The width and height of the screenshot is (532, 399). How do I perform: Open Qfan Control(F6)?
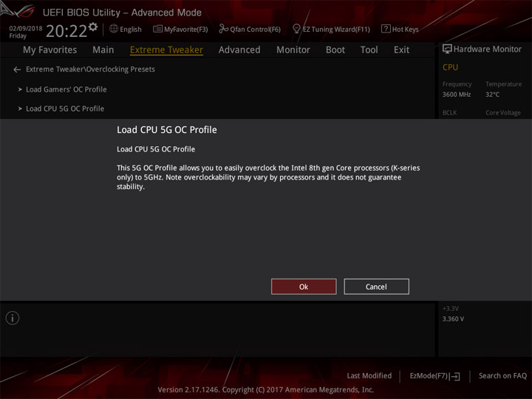(256, 30)
